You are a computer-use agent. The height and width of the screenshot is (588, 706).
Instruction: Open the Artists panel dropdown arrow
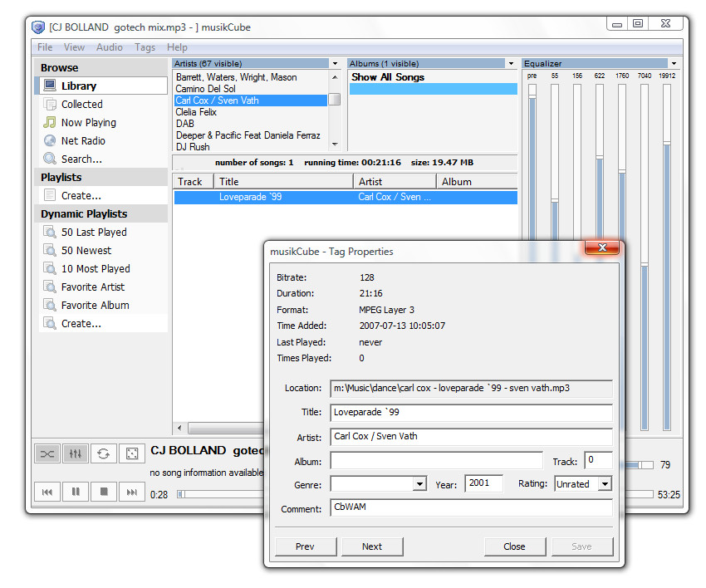click(x=335, y=63)
